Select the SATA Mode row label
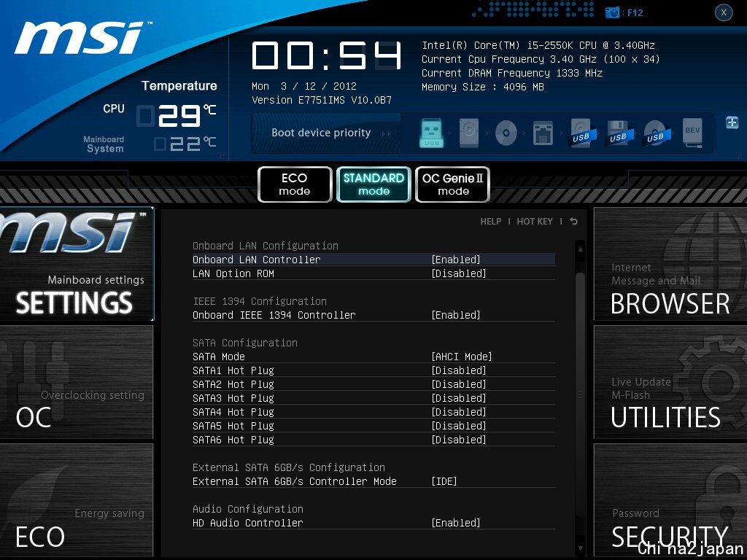This screenshot has width=747, height=560. pos(219,356)
